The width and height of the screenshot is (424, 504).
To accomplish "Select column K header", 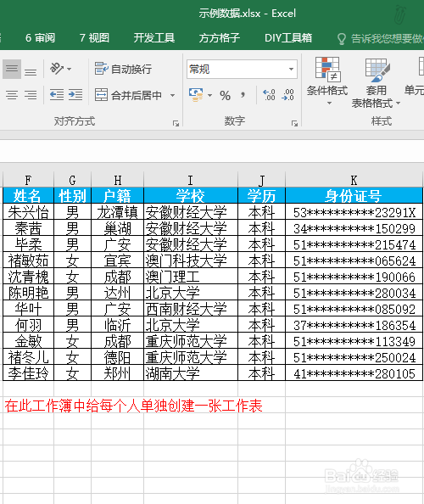I will click(x=354, y=180).
